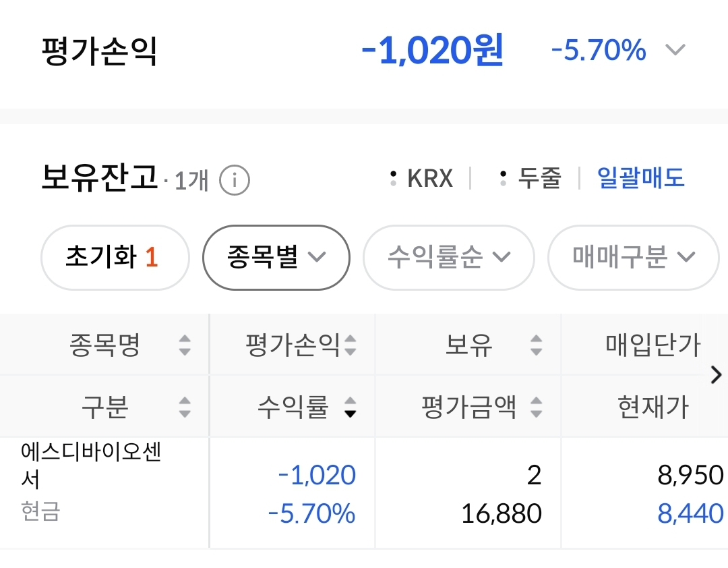This screenshot has height=568, width=728.
Task: Open the 수익률순 sort dropdown
Action: click(448, 257)
